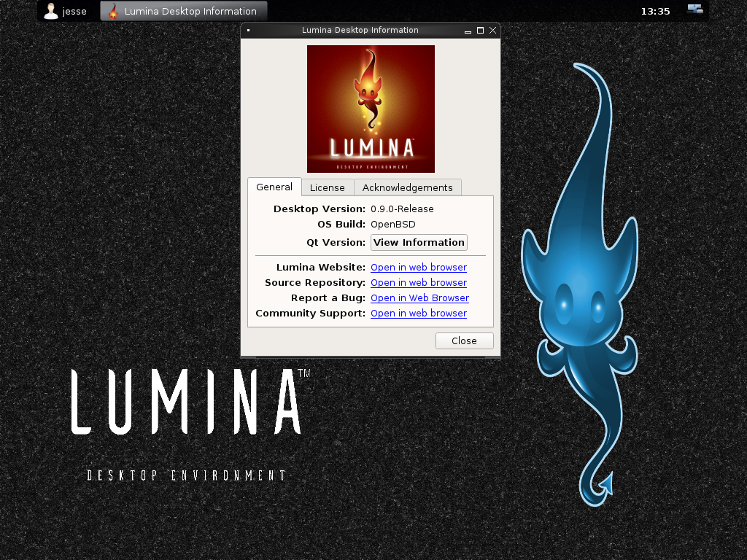The height and width of the screenshot is (560, 747).
Task: Select Lumina Desktop Information taskbar entry
Action: [183, 11]
